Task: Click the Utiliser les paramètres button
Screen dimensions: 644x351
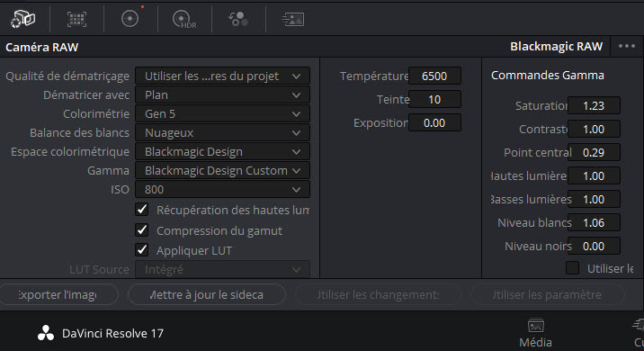Action: click(548, 294)
